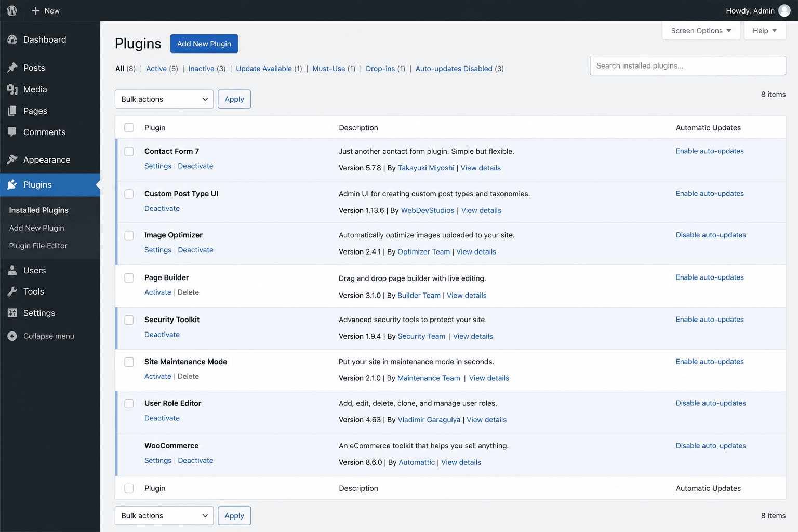Filter by Active plugins tab
This screenshot has width=798, height=532.
[156, 69]
